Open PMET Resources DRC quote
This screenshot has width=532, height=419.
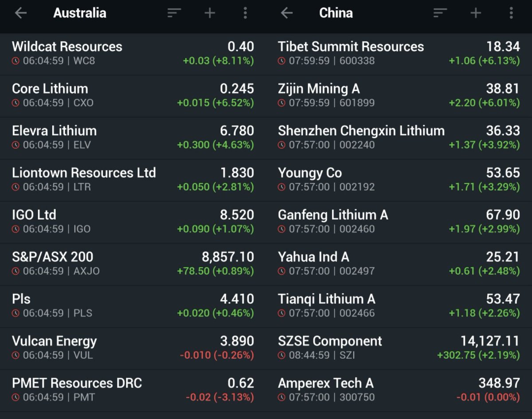click(133, 391)
